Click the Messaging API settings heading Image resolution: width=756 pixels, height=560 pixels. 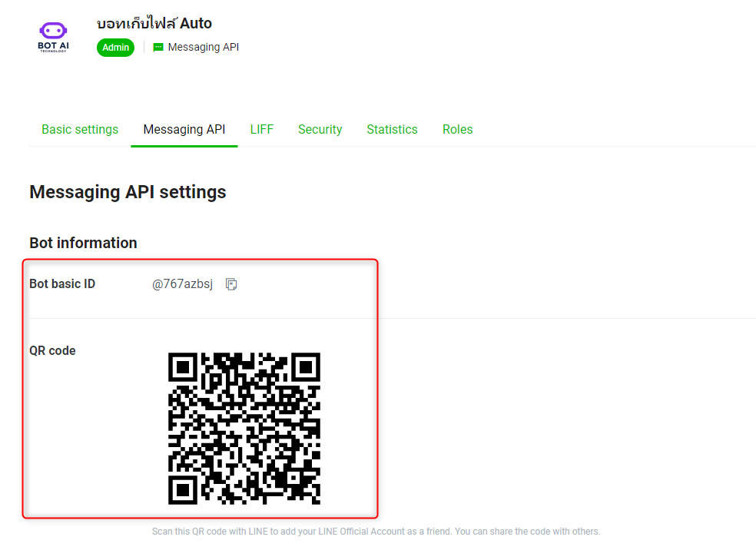tap(128, 192)
